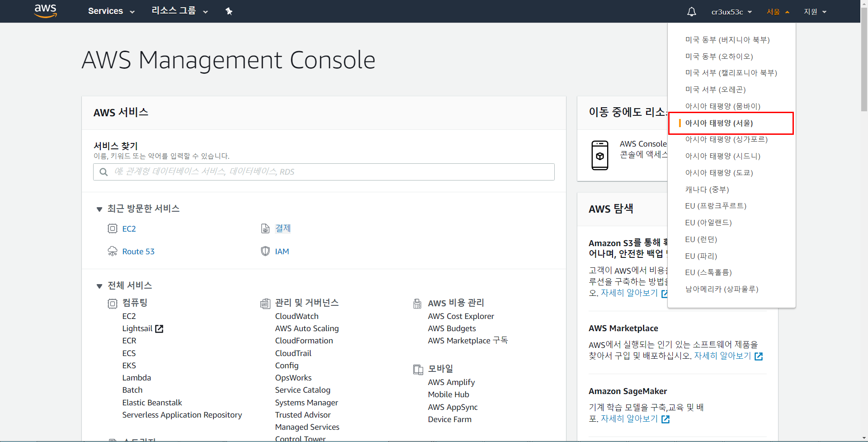Open the Systems Manager link
The height and width of the screenshot is (442, 868).
coord(307,403)
